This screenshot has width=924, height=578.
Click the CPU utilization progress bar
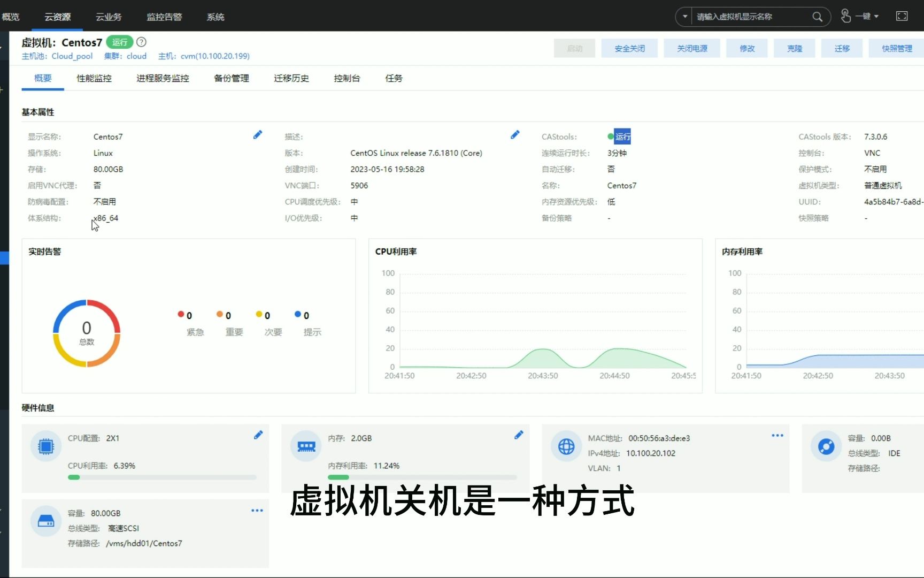pyautogui.click(x=162, y=477)
